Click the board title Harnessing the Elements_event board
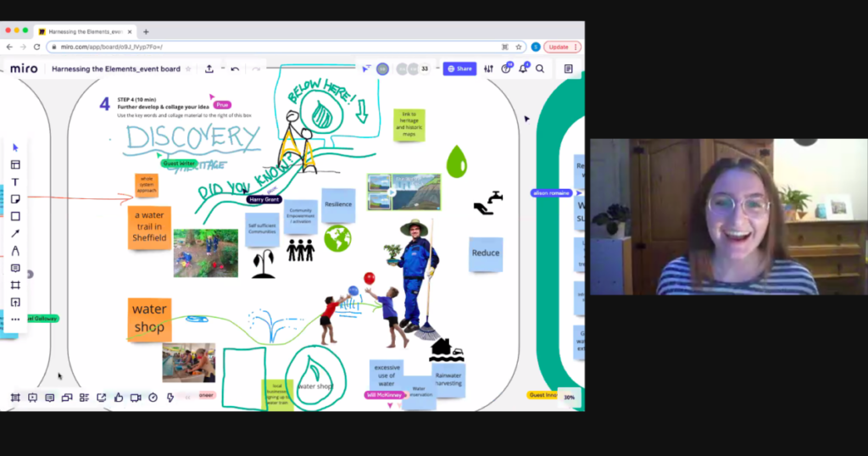This screenshot has width=868, height=456. point(115,70)
